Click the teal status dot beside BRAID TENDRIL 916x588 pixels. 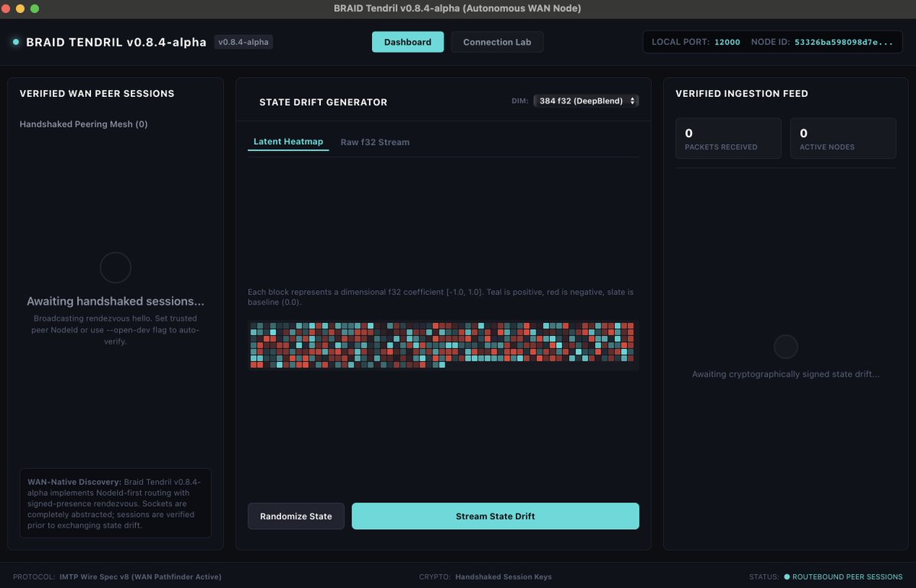tap(16, 42)
